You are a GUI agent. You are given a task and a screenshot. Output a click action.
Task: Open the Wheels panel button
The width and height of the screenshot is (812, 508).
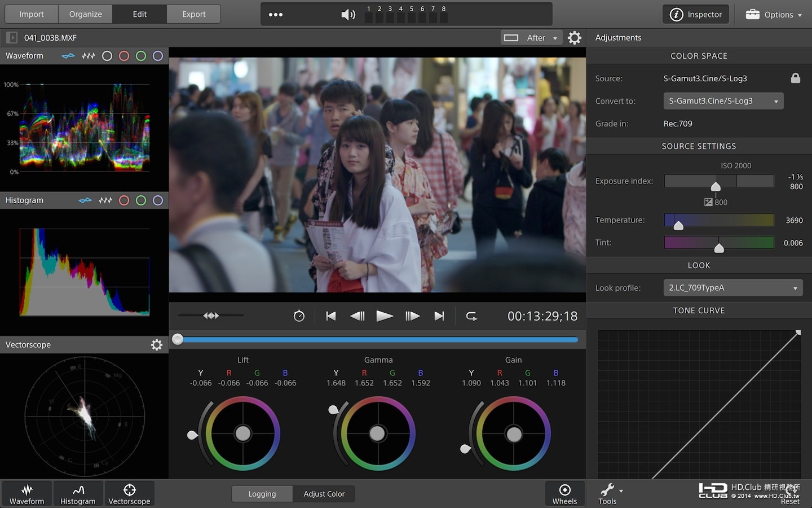click(x=564, y=494)
